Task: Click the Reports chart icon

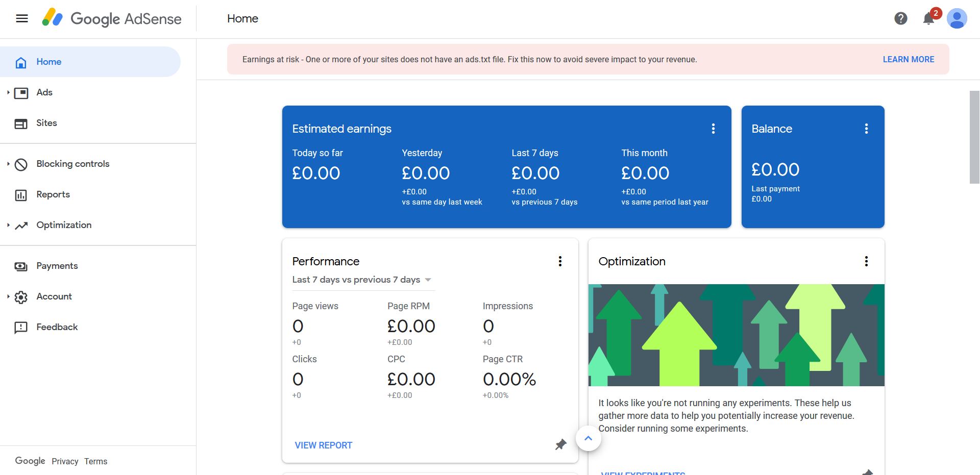Action: pyautogui.click(x=21, y=195)
